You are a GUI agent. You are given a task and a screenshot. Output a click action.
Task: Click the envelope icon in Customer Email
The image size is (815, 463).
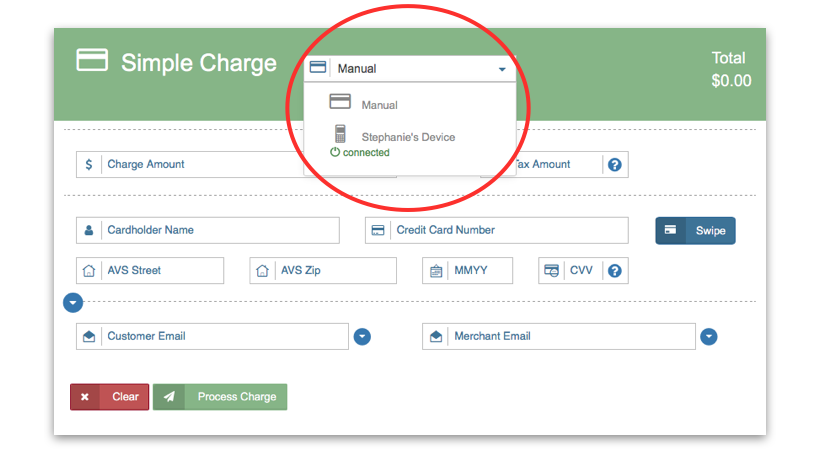tap(89, 337)
